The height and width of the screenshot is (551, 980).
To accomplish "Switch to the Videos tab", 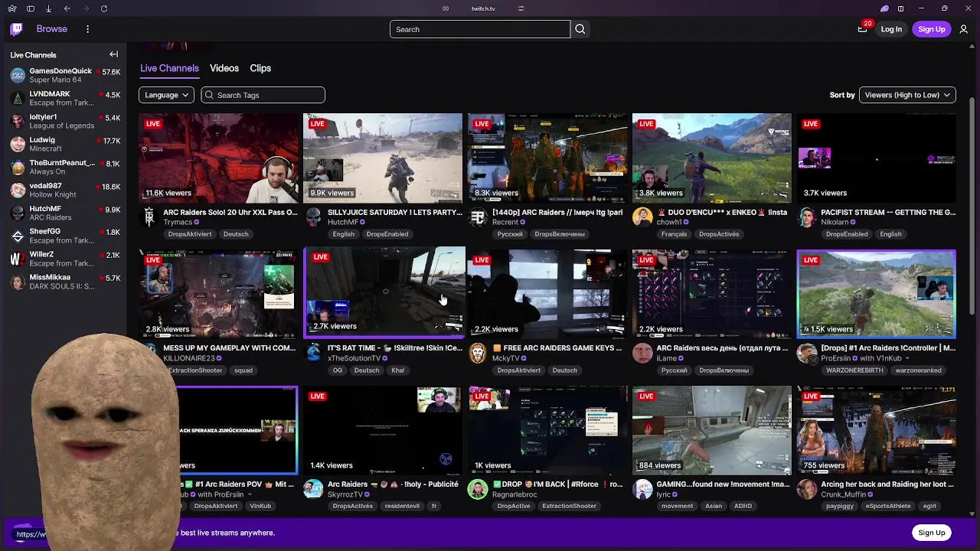I will click(x=224, y=68).
